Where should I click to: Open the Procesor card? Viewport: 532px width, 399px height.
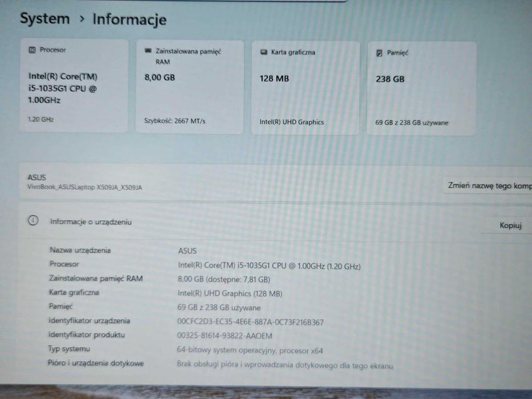[74, 85]
